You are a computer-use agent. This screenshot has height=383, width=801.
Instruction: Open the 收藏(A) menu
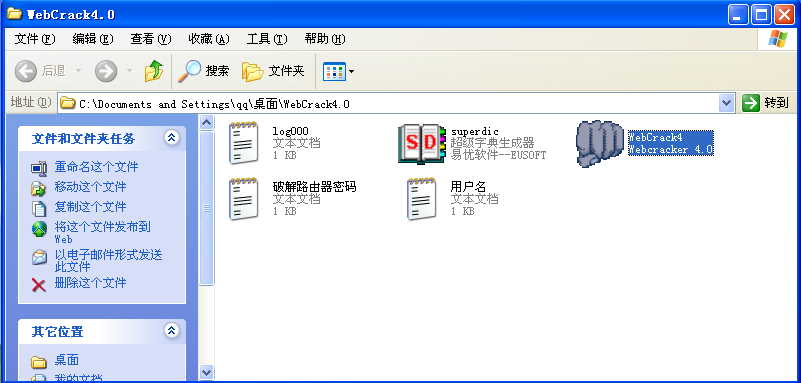[x=209, y=39]
